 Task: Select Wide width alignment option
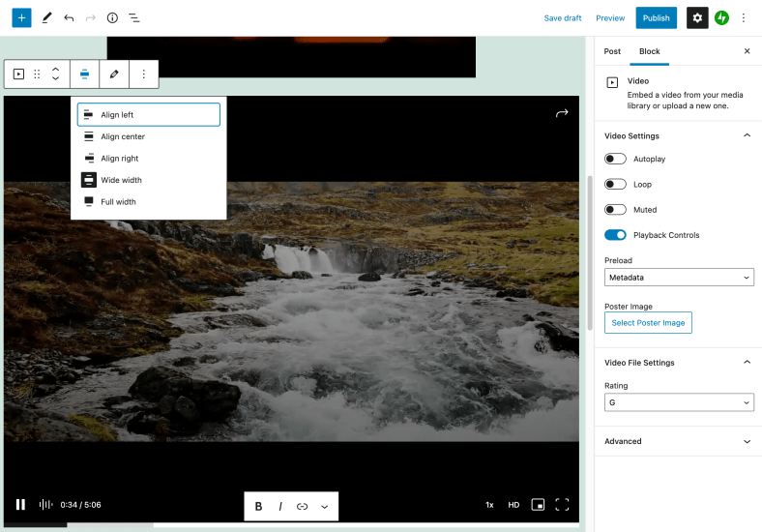(x=121, y=180)
